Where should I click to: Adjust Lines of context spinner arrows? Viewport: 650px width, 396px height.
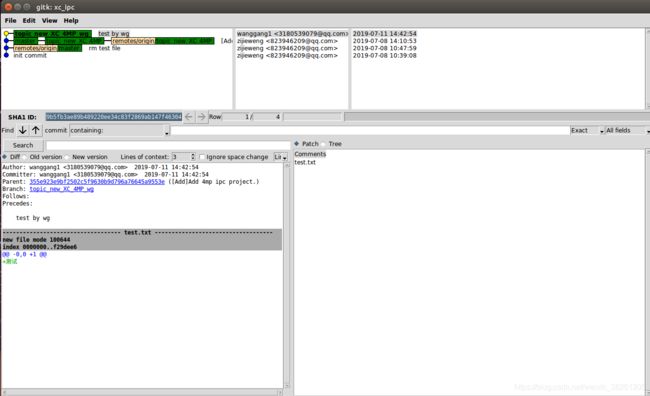tap(193, 157)
